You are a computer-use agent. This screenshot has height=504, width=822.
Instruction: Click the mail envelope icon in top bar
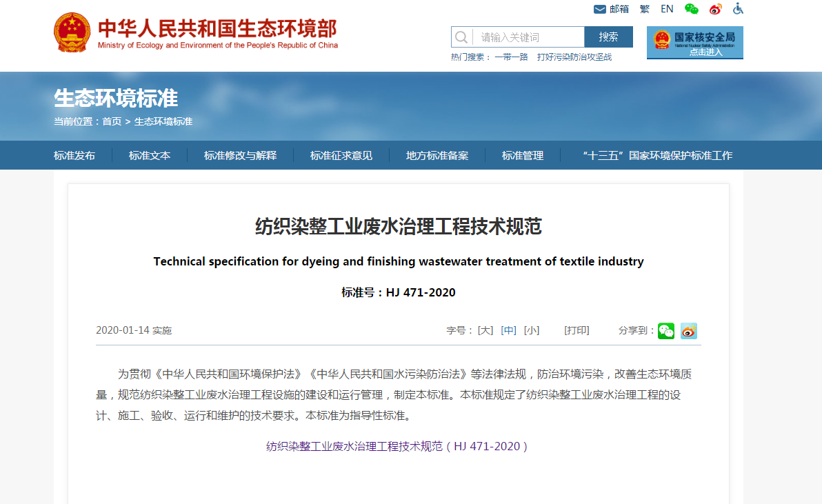click(x=599, y=9)
